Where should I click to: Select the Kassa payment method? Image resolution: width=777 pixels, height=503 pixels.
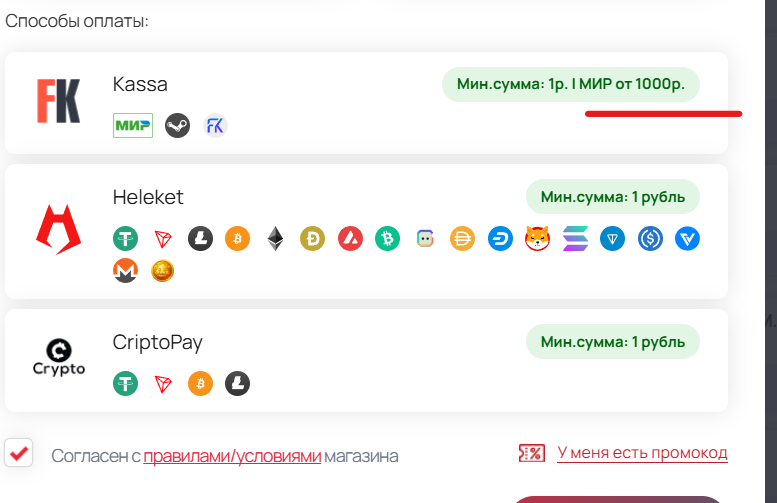[366, 103]
